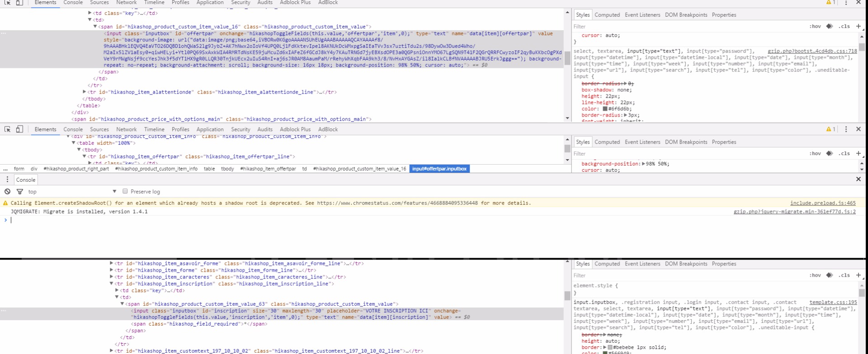The width and height of the screenshot is (868, 354).
Task: Click the scroll-up arrow of the bottom Elements tree
Action: click(x=567, y=262)
